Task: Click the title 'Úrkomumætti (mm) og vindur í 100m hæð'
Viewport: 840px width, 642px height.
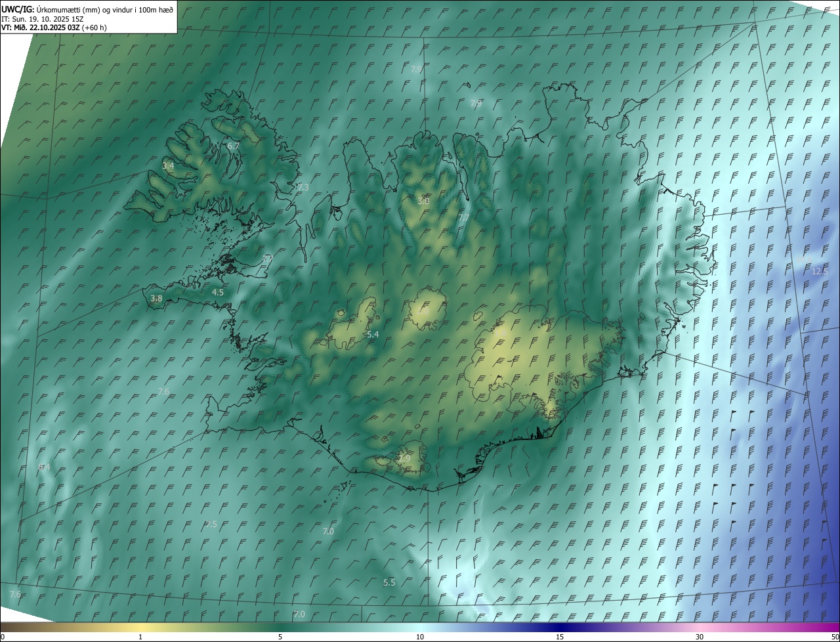Action: pos(104,9)
